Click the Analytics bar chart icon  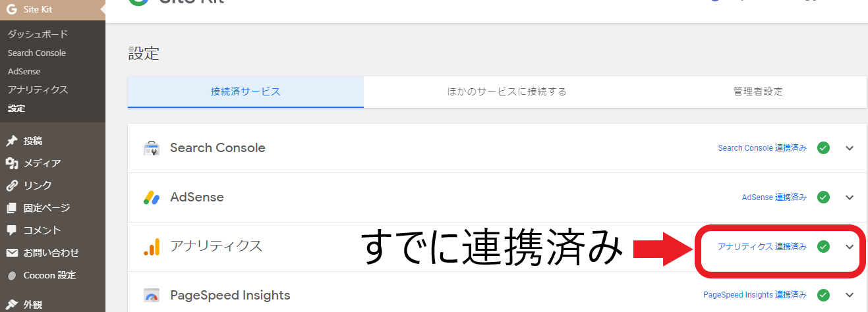point(152,247)
